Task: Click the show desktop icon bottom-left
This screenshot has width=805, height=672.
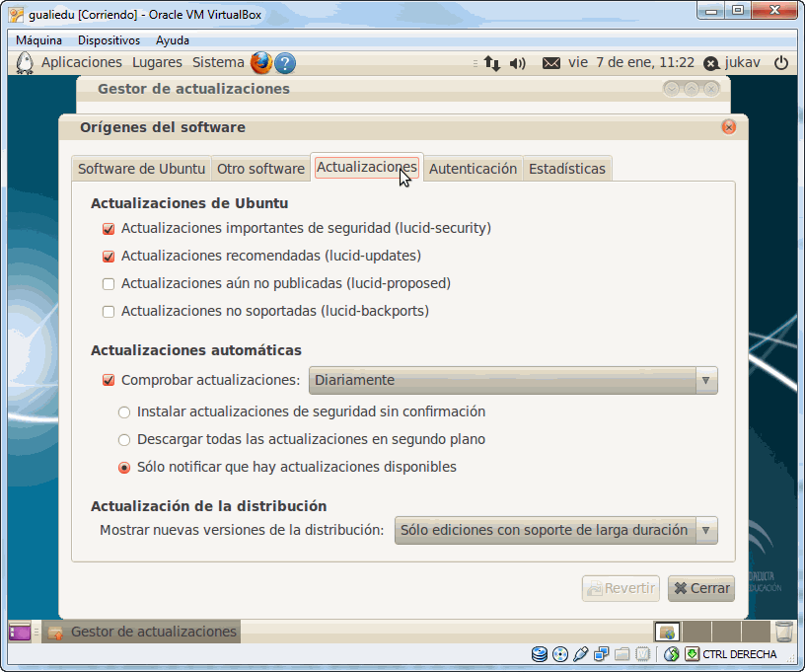Action: 19,632
